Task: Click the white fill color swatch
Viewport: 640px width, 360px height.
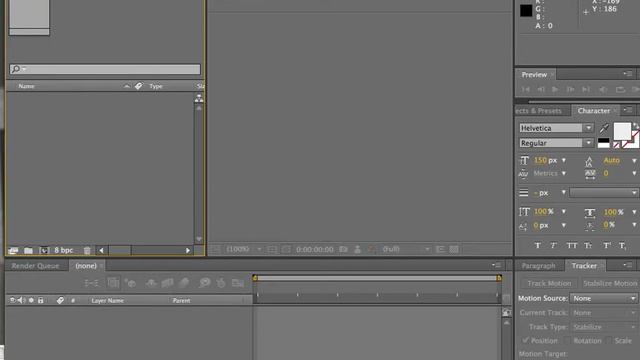Action: (622, 131)
